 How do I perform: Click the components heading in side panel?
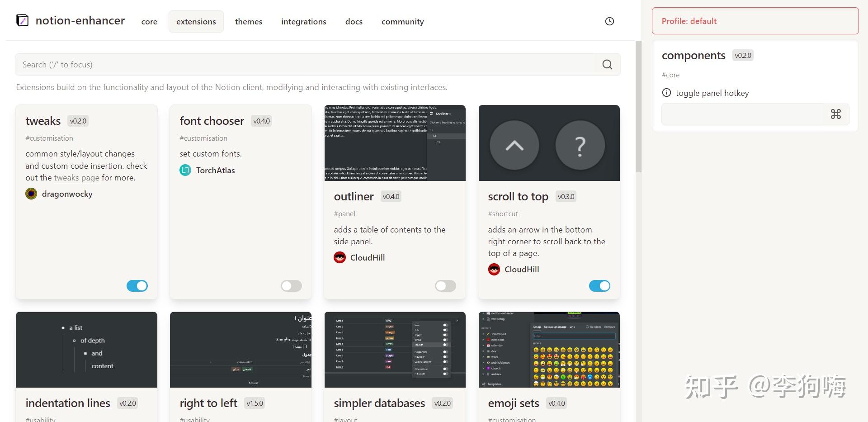[x=693, y=55]
